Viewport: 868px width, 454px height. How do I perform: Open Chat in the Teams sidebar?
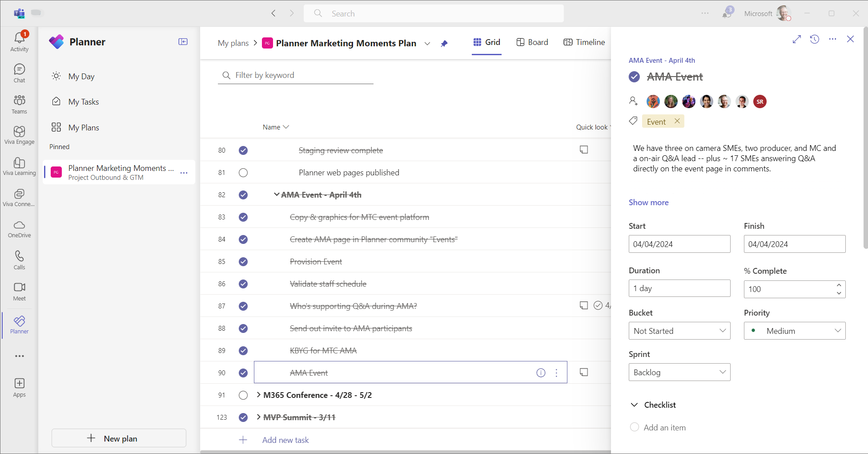pos(20,73)
